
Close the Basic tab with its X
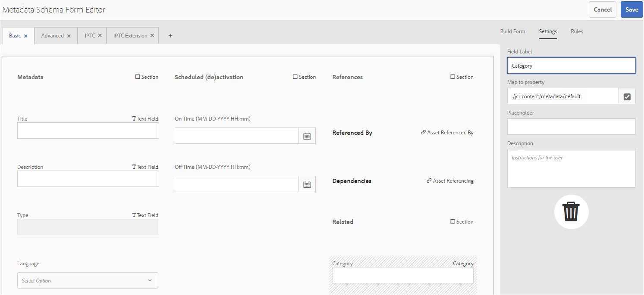click(26, 36)
